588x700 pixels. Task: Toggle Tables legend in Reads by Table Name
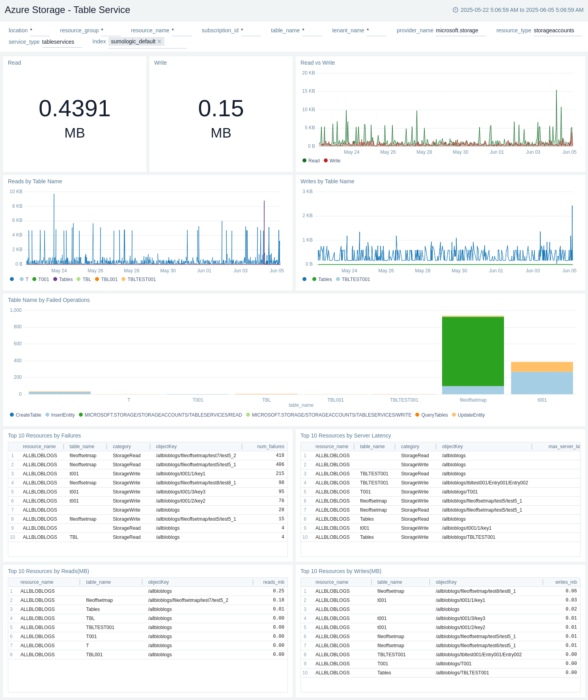pyautogui.click(x=63, y=279)
